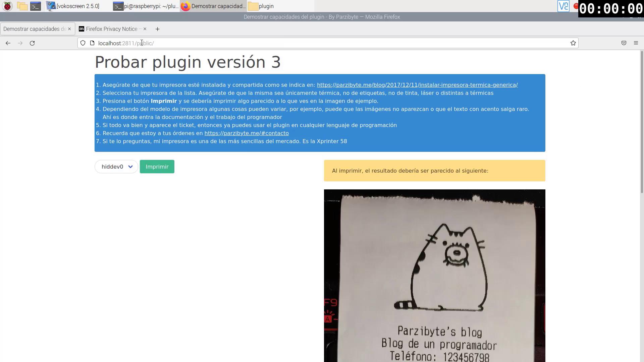
Task: Switch to Firefox Privacy Notice tab
Action: tap(111, 29)
